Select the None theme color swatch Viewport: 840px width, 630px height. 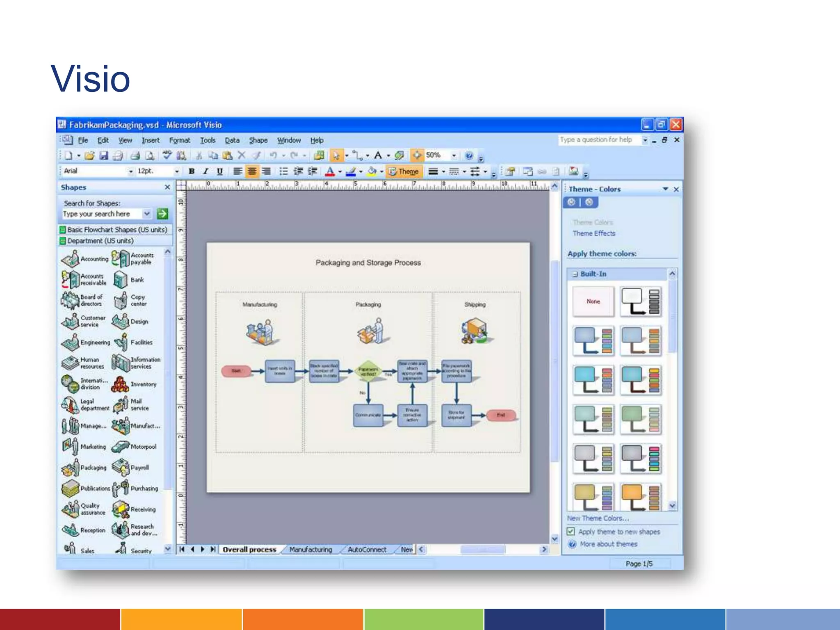tap(593, 301)
